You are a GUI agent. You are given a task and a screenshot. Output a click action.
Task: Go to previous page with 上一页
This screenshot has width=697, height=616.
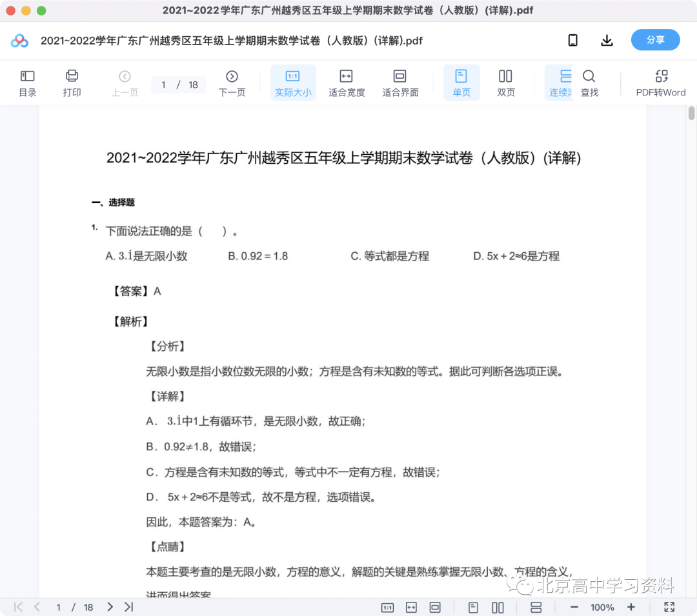point(125,83)
